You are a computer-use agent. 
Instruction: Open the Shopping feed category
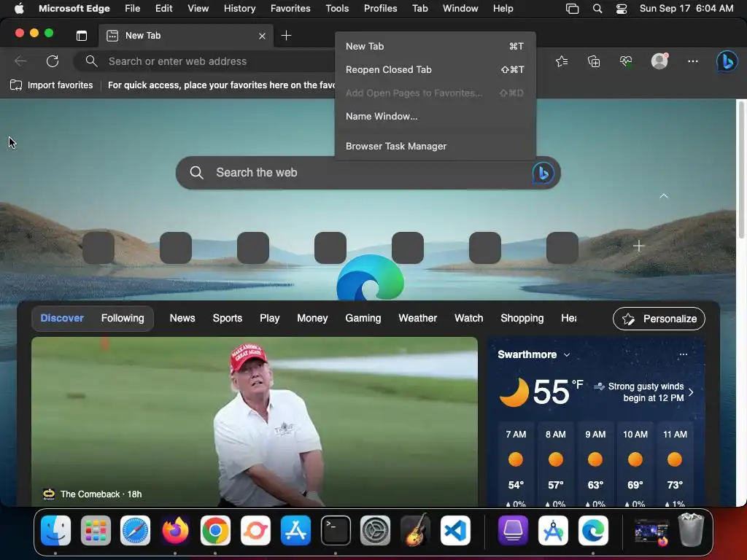click(522, 318)
